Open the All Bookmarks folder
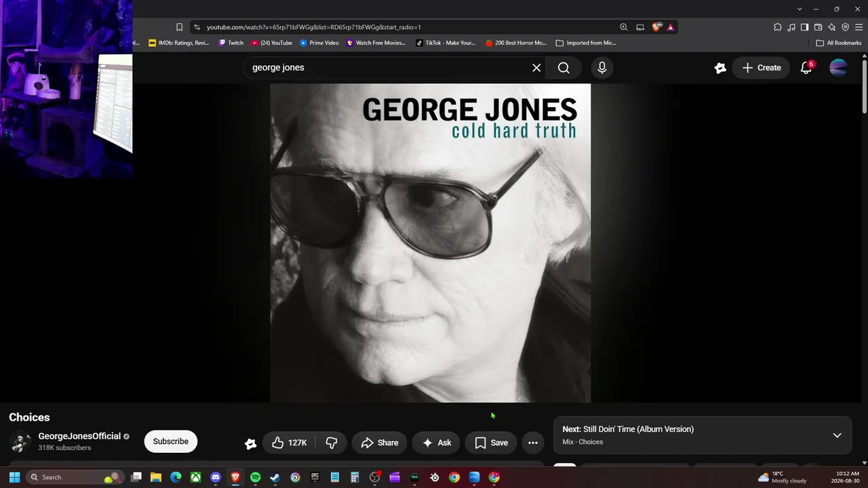Viewport: 868px width, 488px height. pos(839,43)
